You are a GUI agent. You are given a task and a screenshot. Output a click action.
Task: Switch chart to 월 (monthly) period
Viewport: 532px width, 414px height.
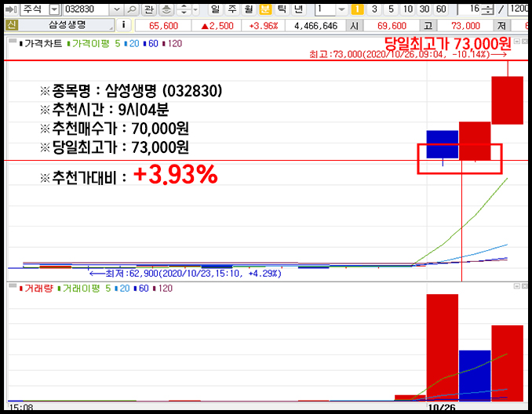tap(249, 9)
